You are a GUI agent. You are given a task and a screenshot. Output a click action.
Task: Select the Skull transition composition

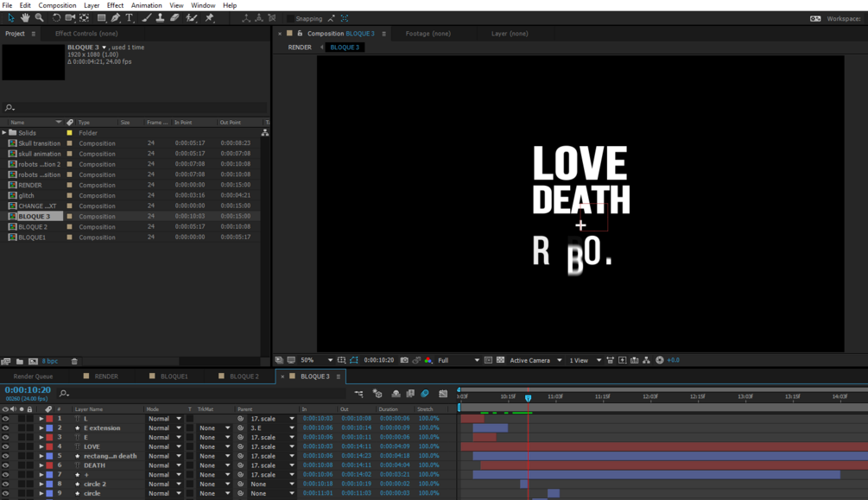coord(40,143)
